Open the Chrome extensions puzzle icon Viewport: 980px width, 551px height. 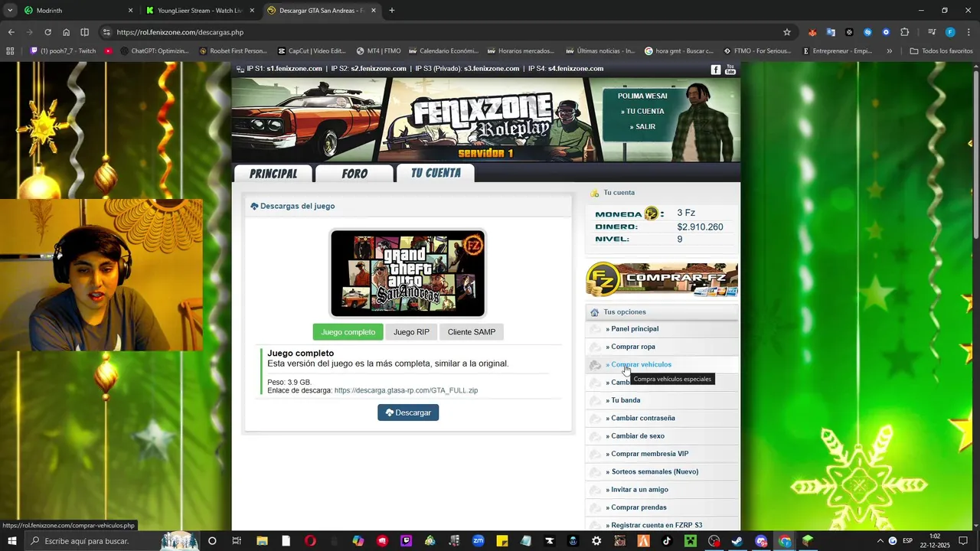(905, 32)
